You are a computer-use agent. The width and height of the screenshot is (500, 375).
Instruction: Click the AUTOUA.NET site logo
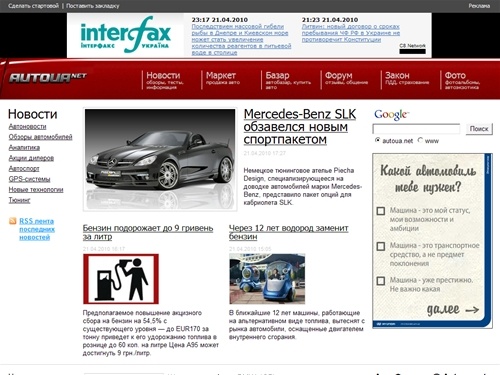point(48,77)
